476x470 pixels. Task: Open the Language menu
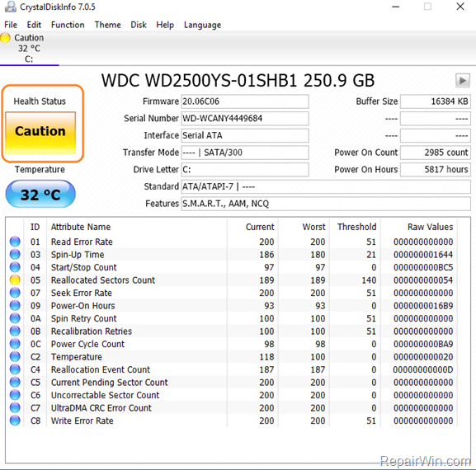coord(202,25)
